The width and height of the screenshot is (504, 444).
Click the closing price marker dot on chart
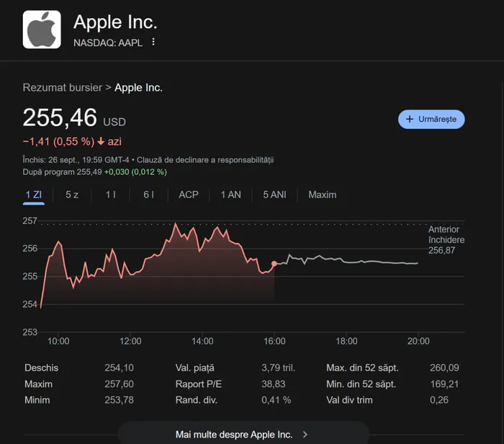[x=274, y=264]
